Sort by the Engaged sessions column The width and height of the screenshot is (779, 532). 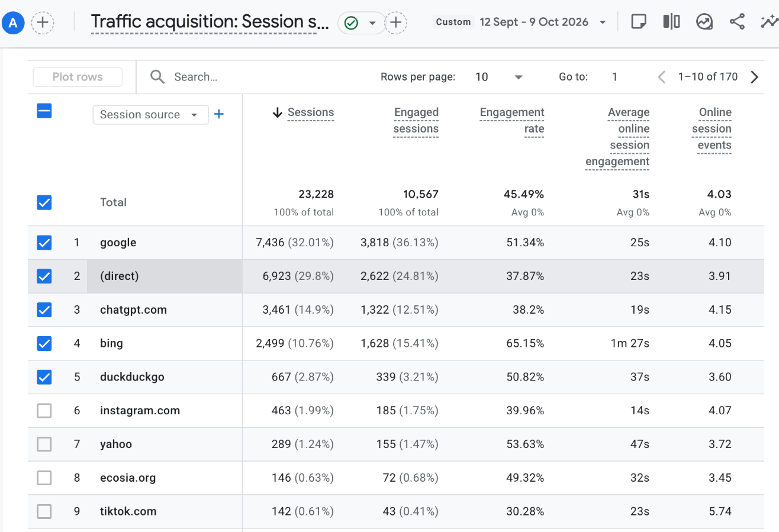click(x=416, y=121)
